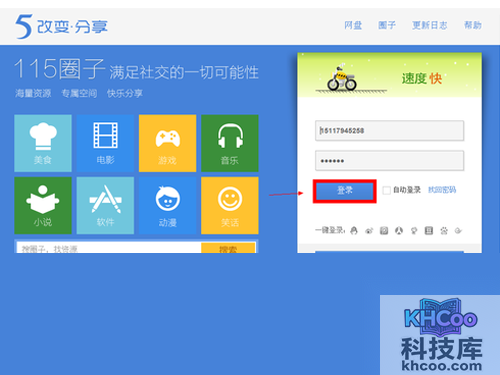
Task: Click the last one-click login icon
Action: [x=459, y=230]
